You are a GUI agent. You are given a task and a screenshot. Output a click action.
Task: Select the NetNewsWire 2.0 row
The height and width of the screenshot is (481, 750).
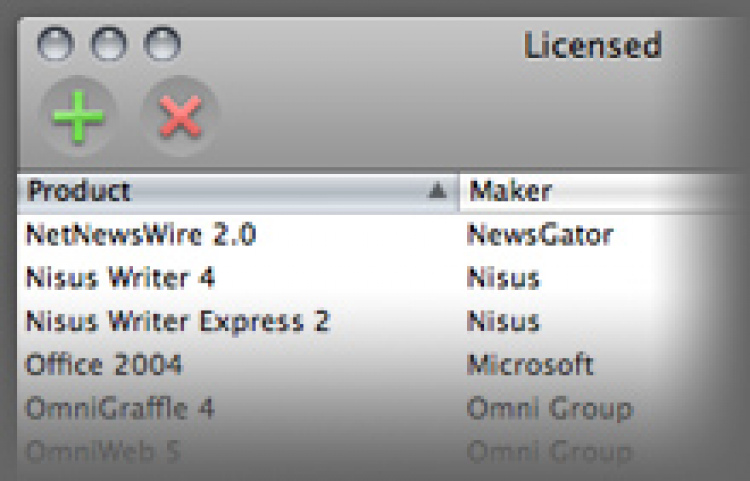[x=140, y=235]
